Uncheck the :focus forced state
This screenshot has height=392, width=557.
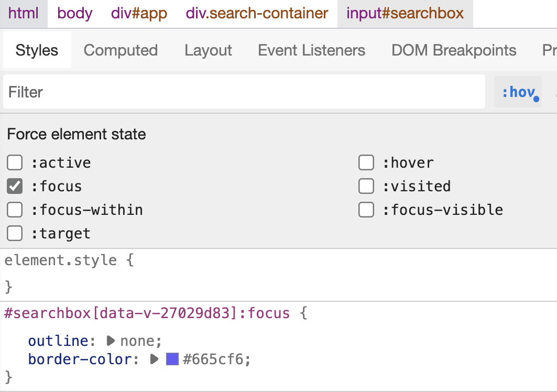[15, 186]
